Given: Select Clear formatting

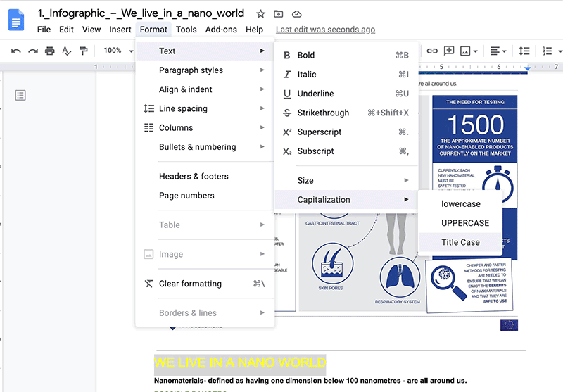Looking at the screenshot, I should 205,284.
